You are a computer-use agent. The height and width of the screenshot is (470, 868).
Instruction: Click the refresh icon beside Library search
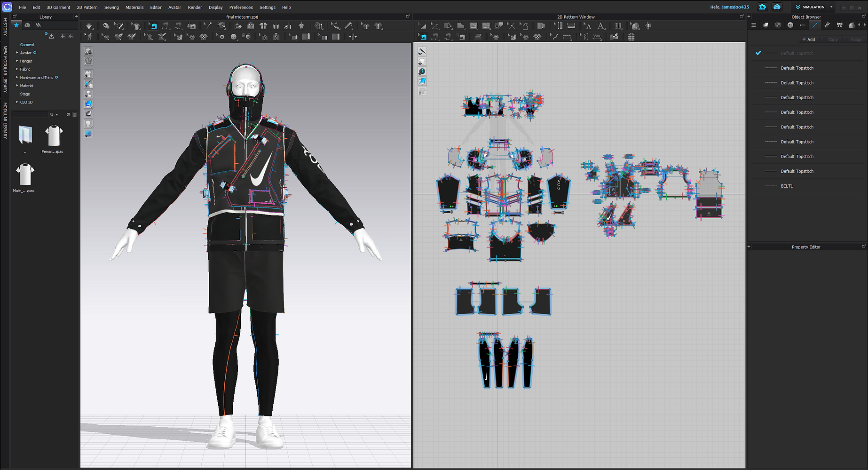pyautogui.click(x=68, y=115)
